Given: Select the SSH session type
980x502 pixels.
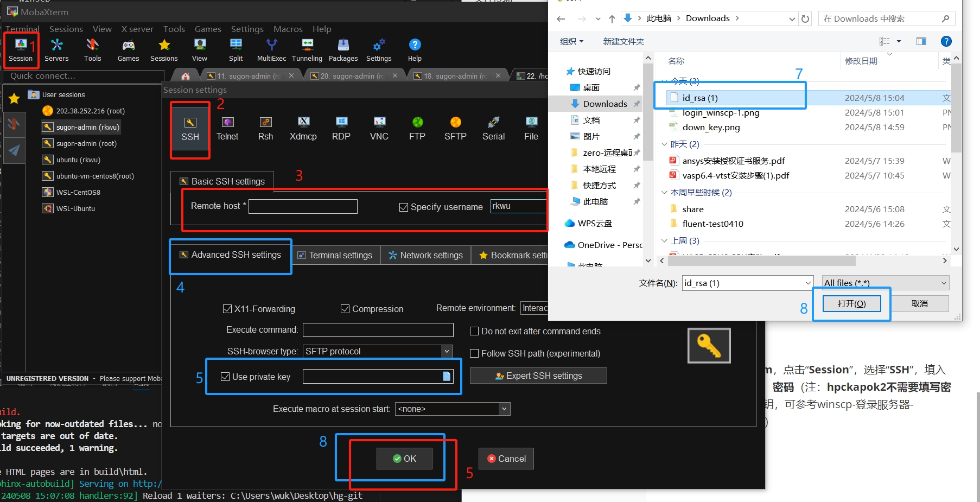Looking at the screenshot, I should [x=190, y=129].
